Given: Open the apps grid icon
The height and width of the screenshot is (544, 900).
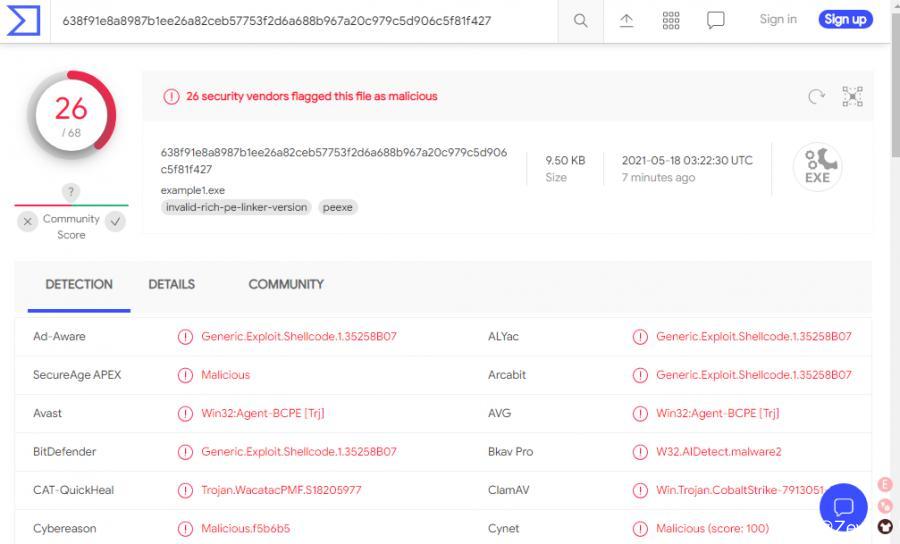Looking at the screenshot, I should pyautogui.click(x=671, y=20).
